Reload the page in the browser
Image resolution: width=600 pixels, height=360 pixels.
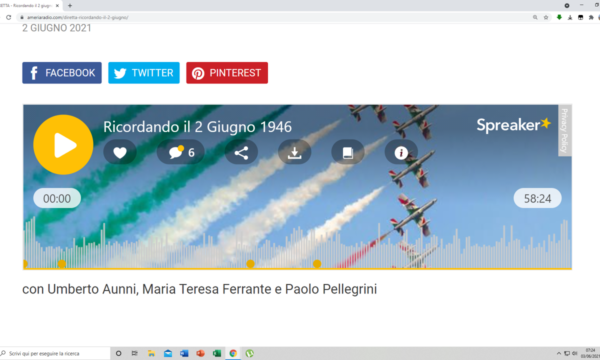click(x=8, y=17)
